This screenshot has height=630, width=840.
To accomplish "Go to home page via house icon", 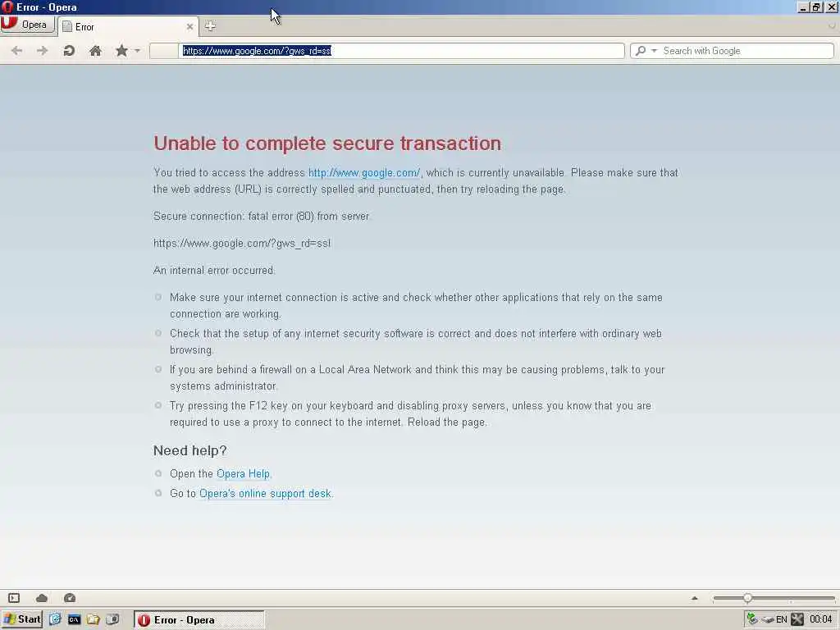I will 95,51.
